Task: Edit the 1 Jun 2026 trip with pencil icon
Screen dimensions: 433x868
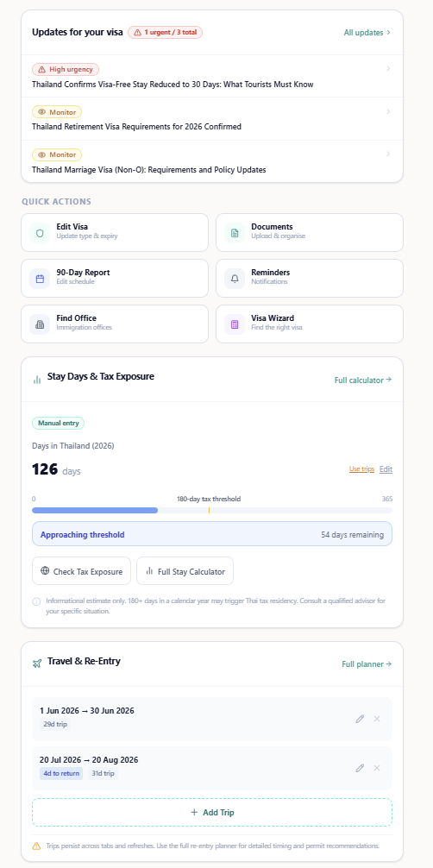Action: tap(360, 719)
